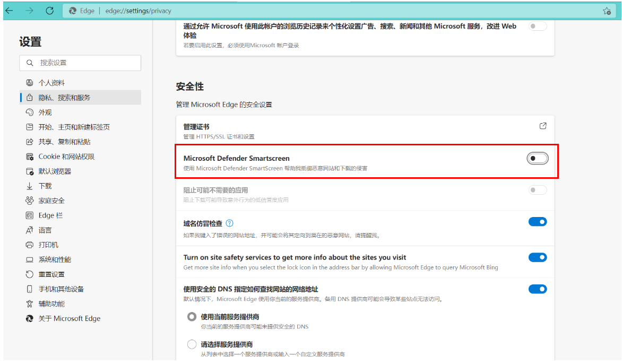Click the lock icon beside 隐私、搜索和服务
The width and height of the screenshot is (622, 364).
29,97
